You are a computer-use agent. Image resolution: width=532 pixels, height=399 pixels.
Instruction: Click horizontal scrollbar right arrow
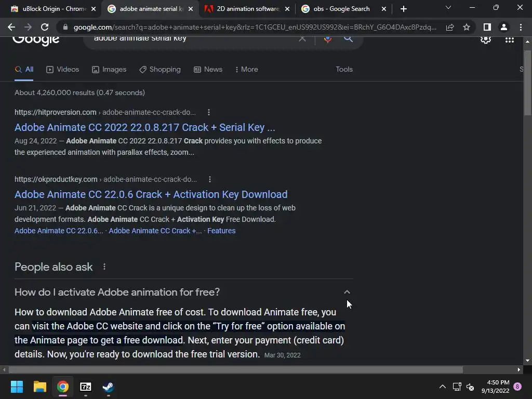click(519, 369)
